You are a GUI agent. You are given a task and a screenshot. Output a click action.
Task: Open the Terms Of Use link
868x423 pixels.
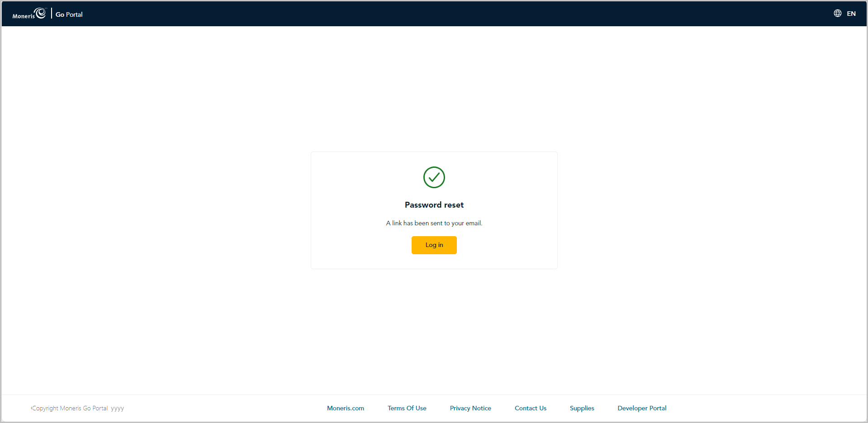[407, 408]
